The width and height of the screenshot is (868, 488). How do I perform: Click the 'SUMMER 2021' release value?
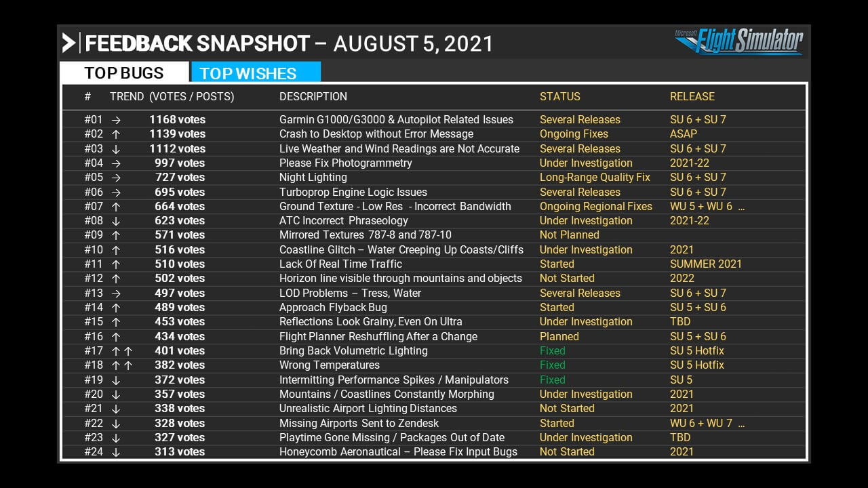pyautogui.click(x=706, y=264)
